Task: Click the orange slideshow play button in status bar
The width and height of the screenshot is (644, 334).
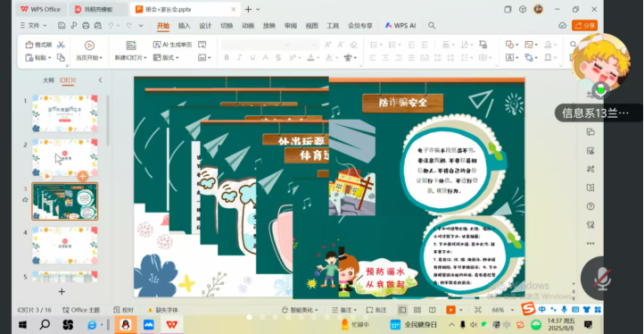Action: (451, 310)
